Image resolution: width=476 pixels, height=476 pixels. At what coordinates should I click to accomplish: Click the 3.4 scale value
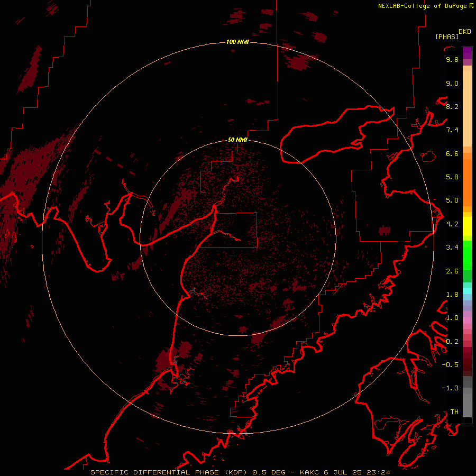click(452, 247)
